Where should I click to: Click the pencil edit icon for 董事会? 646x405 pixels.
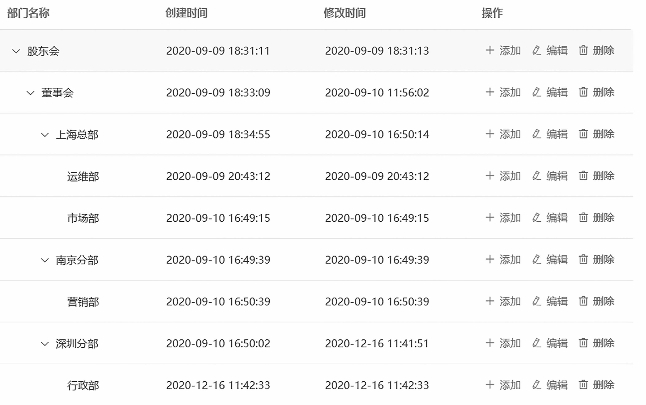coord(536,92)
